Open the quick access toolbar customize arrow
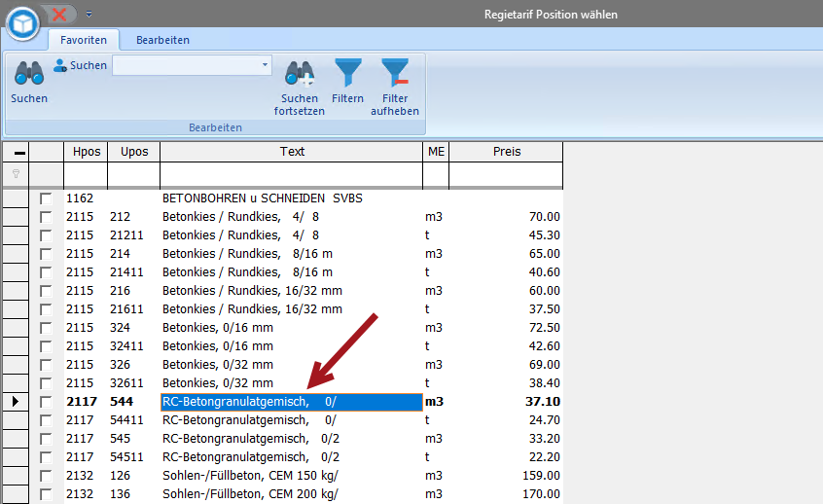Image resolution: width=823 pixels, height=504 pixels. (x=89, y=14)
